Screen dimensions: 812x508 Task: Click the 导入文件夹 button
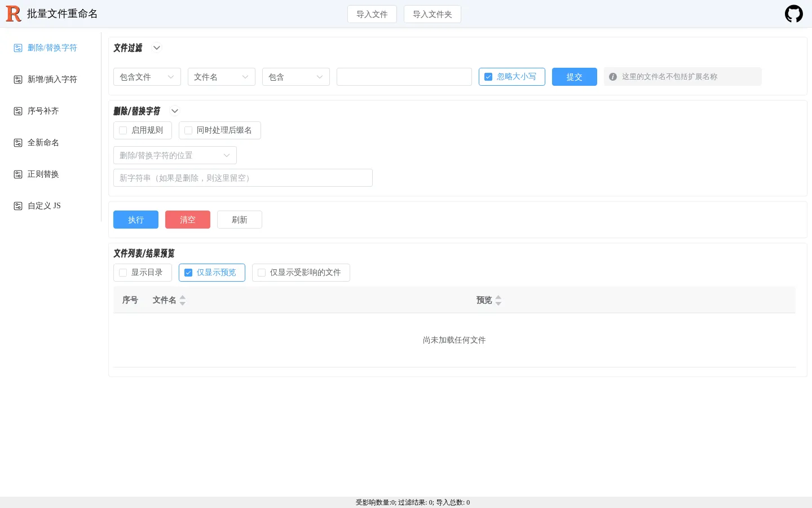(433, 14)
